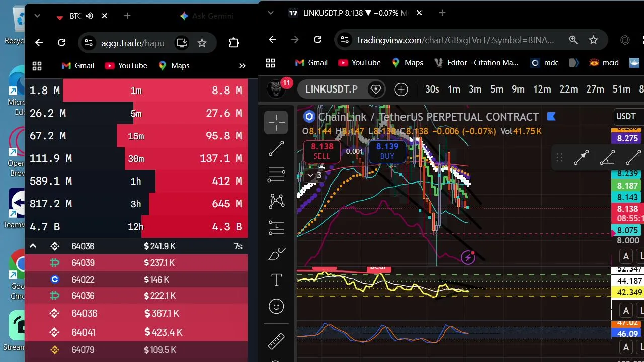Open the LINKUSDT.P symbol search
Screen dimensions: 644x362
331,89
